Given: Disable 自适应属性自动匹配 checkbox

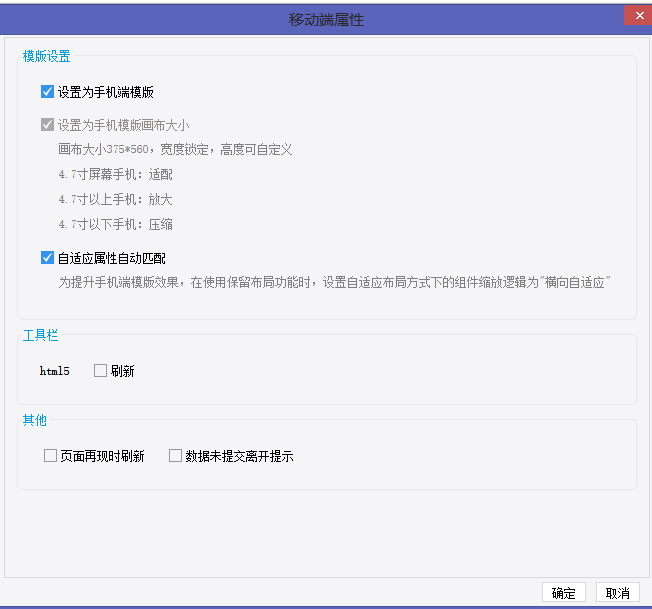Looking at the screenshot, I should [x=47, y=258].
